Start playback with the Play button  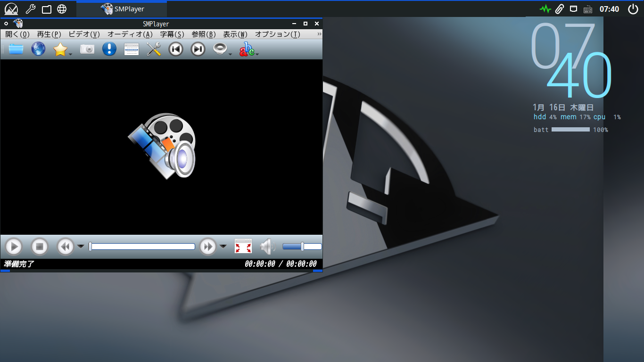tap(14, 247)
